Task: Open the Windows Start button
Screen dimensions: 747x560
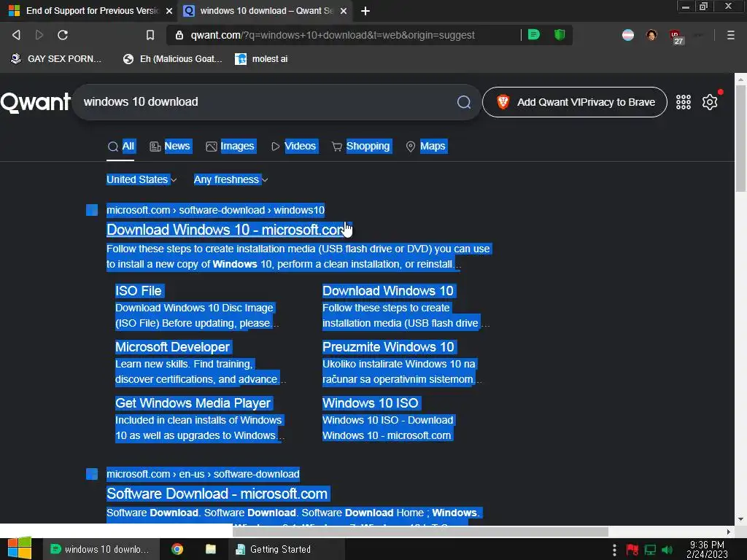Action: pos(20,548)
